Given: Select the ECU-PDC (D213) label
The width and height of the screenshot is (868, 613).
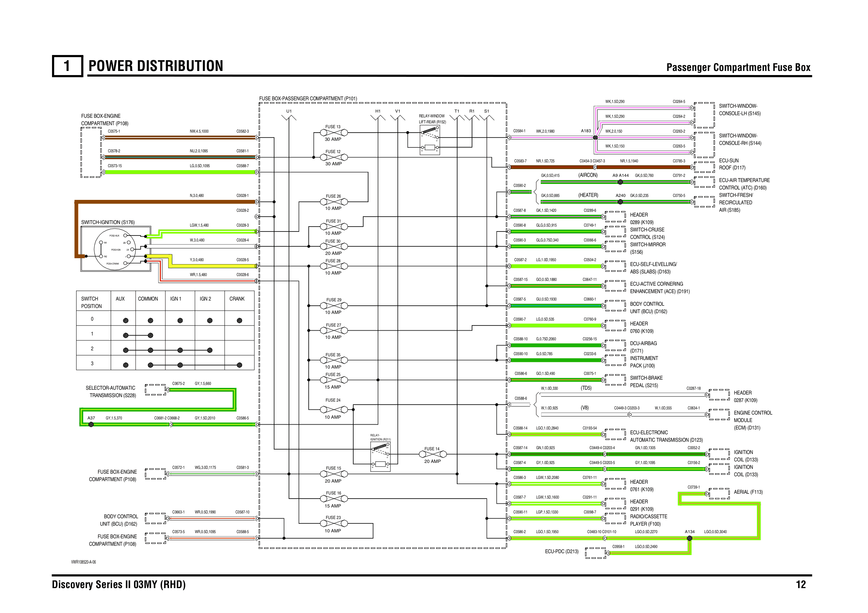Looking at the screenshot, I should point(562,551).
